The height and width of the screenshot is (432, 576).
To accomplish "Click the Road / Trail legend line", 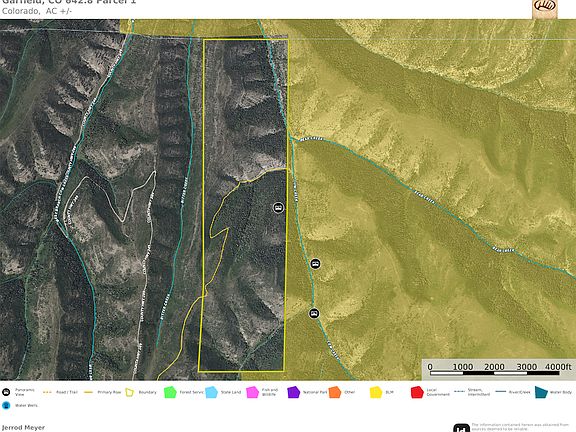I will (x=47, y=392).
